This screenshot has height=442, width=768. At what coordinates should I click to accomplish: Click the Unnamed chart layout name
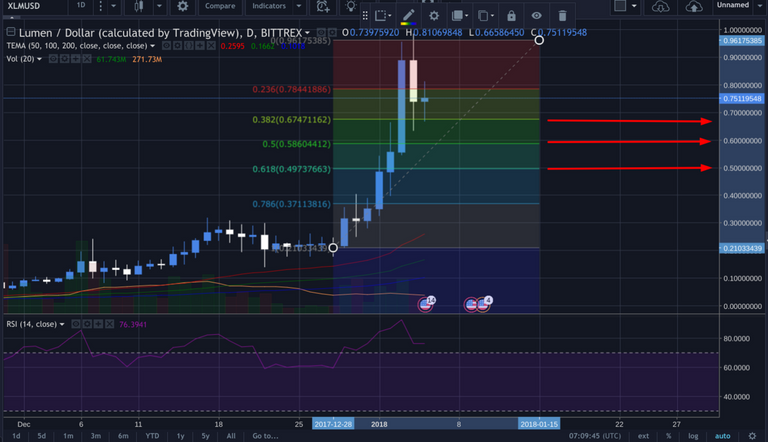pos(733,5)
